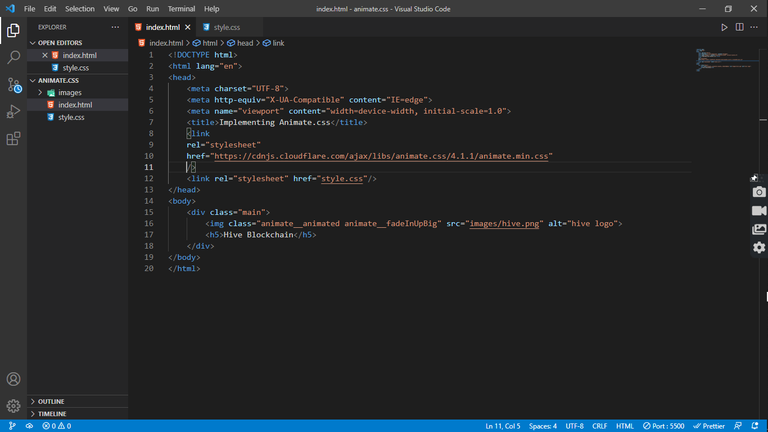Select the index.html editor tab

(x=162, y=27)
